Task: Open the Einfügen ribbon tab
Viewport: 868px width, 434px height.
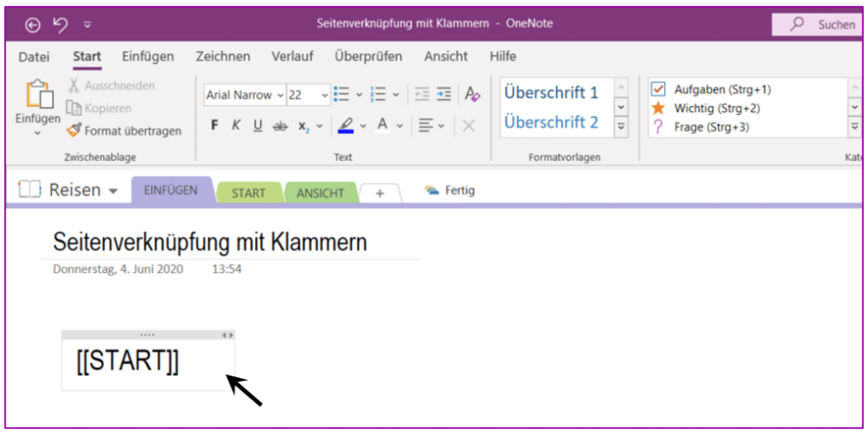Action: point(147,57)
